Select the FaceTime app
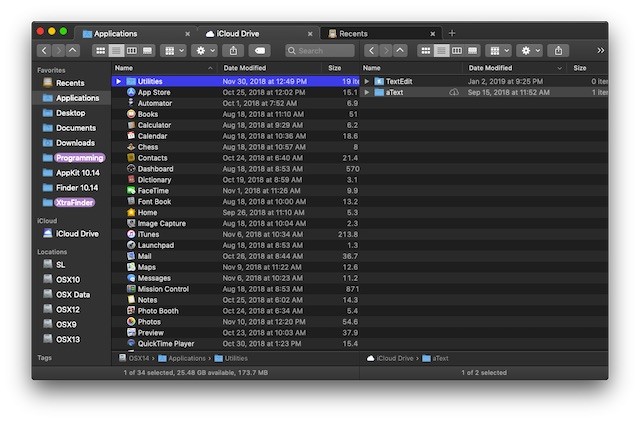 [x=236, y=191]
